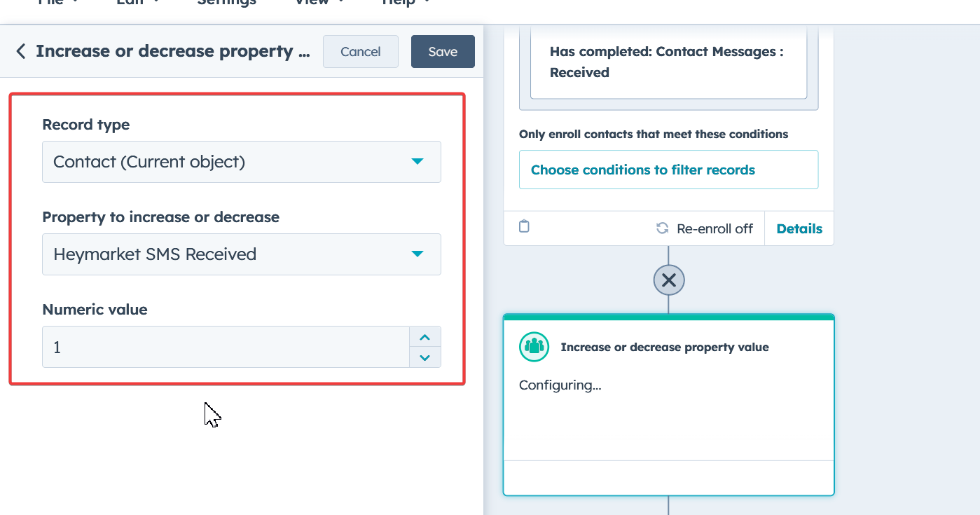Focus the Numeric value input field

(x=225, y=347)
